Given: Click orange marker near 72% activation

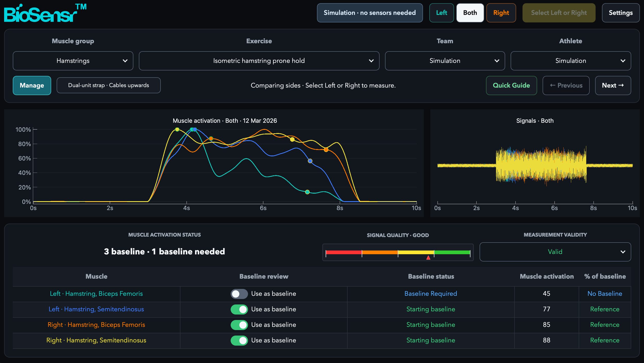Looking at the screenshot, I should [x=326, y=150].
